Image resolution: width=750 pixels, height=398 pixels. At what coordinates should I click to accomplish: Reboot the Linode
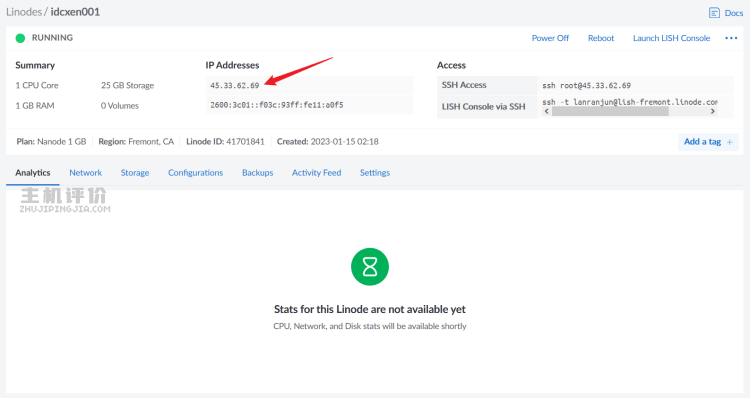pyautogui.click(x=601, y=38)
